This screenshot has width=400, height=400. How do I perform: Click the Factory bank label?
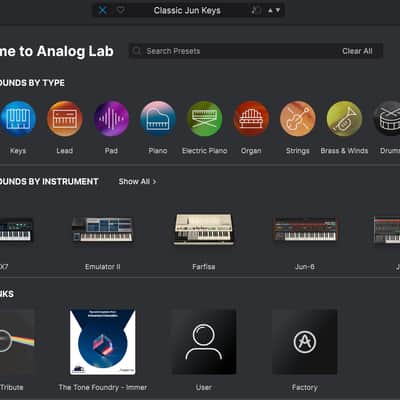[x=305, y=388]
